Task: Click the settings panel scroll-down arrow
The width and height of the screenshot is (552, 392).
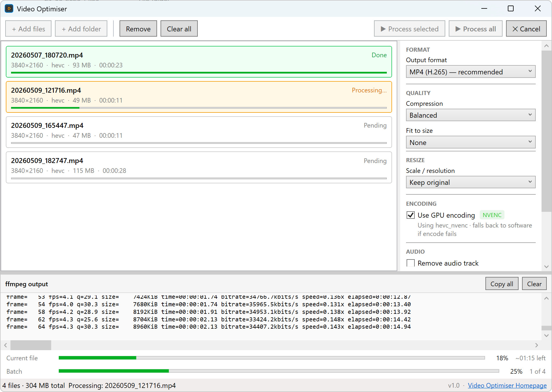Action: [x=546, y=266]
